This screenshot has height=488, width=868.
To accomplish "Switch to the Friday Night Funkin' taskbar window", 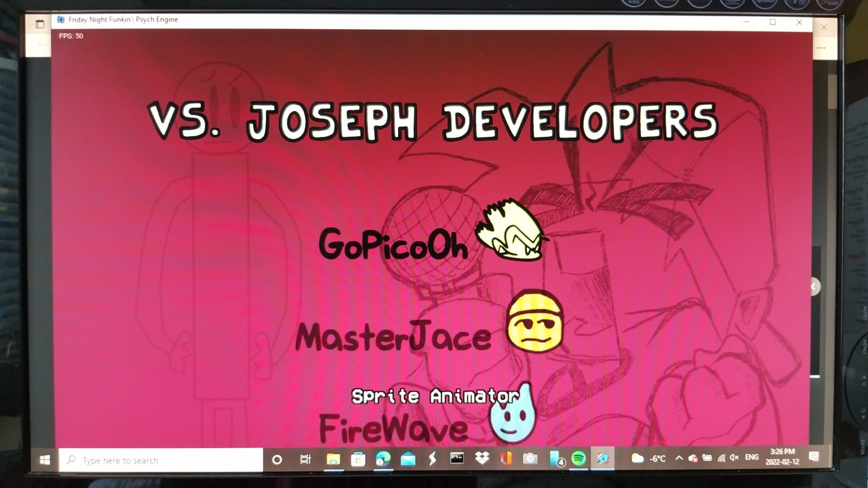I will 604,459.
